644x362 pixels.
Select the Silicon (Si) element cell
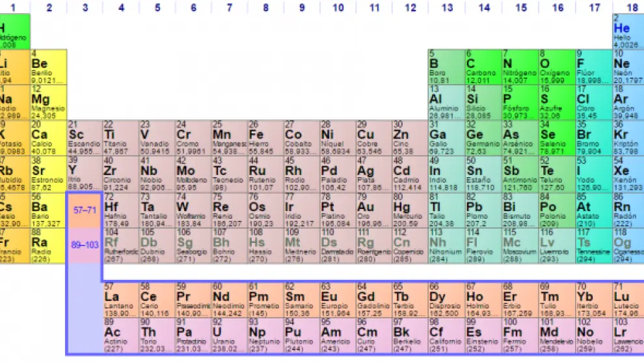click(482, 102)
